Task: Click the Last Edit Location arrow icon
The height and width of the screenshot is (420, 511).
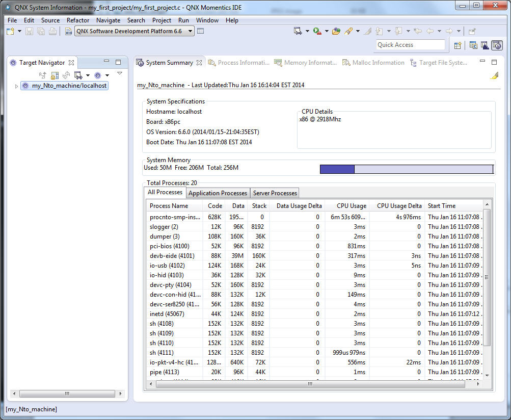Action: pyautogui.click(x=417, y=31)
